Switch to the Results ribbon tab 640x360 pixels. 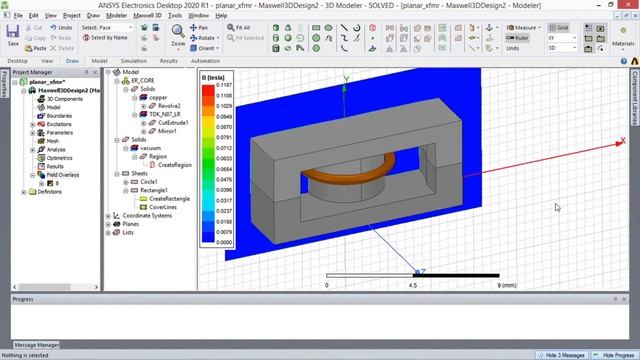169,61
